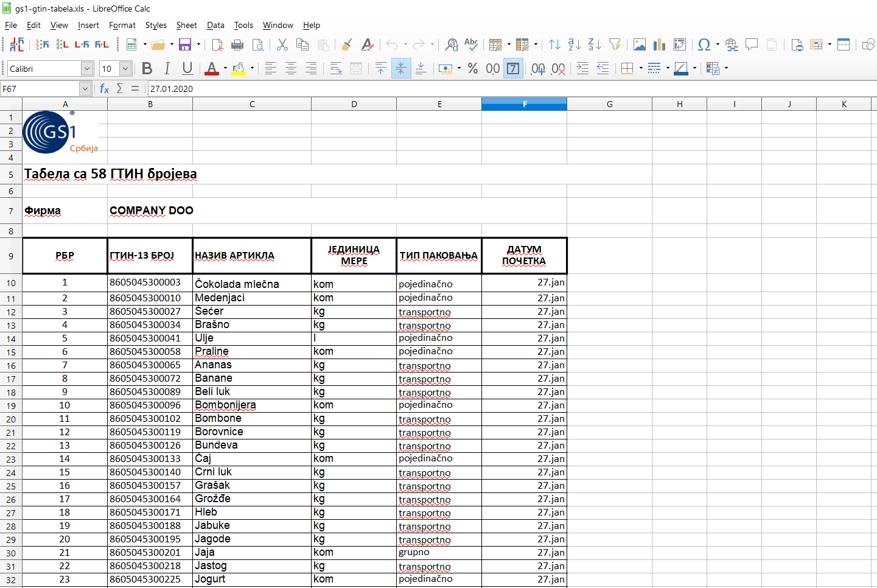The width and height of the screenshot is (877, 588).
Task: Select column F header
Action: (x=525, y=104)
